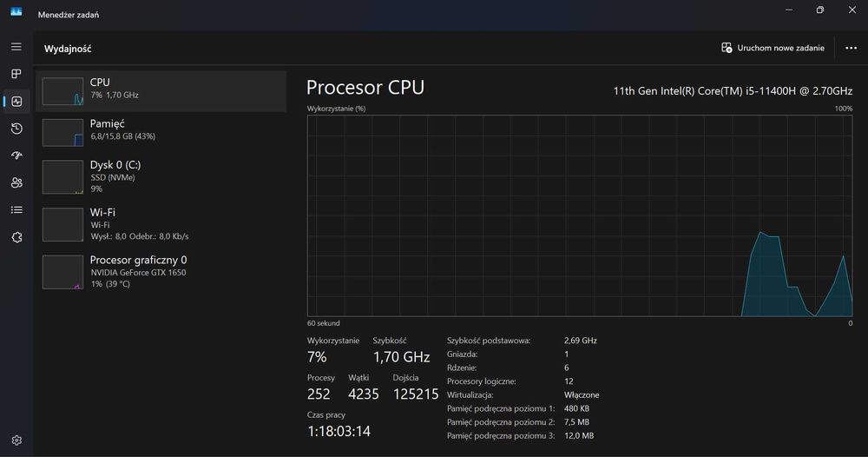868x457 pixels.
Task: Go to the Processes page icon
Action: (16, 74)
